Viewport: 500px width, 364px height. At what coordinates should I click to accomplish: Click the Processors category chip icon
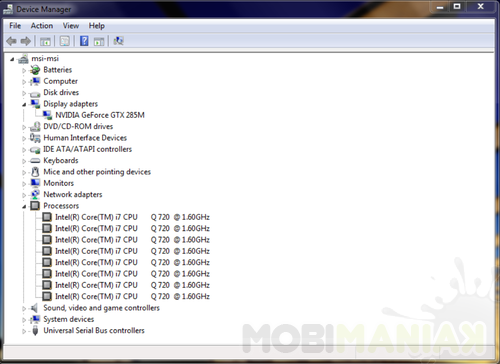pos(35,206)
